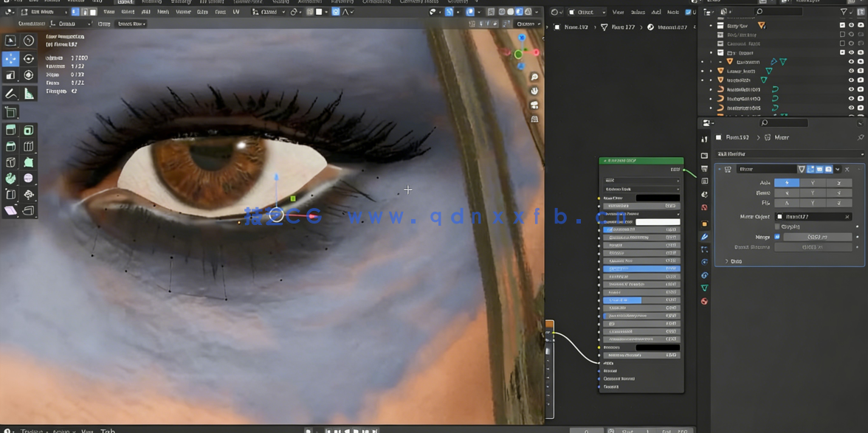This screenshot has height=433, width=868.
Task: Select the Move tool in the toolbar
Action: [x=10, y=58]
